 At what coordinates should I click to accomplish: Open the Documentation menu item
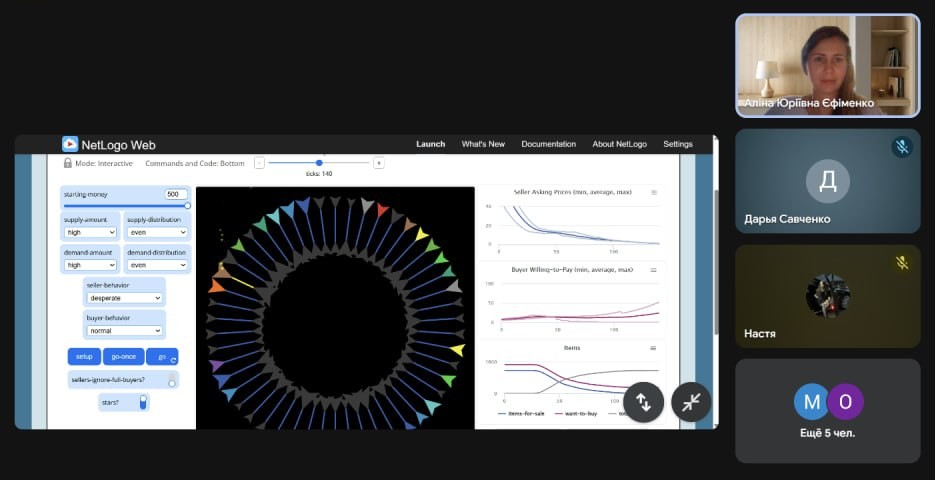548,144
